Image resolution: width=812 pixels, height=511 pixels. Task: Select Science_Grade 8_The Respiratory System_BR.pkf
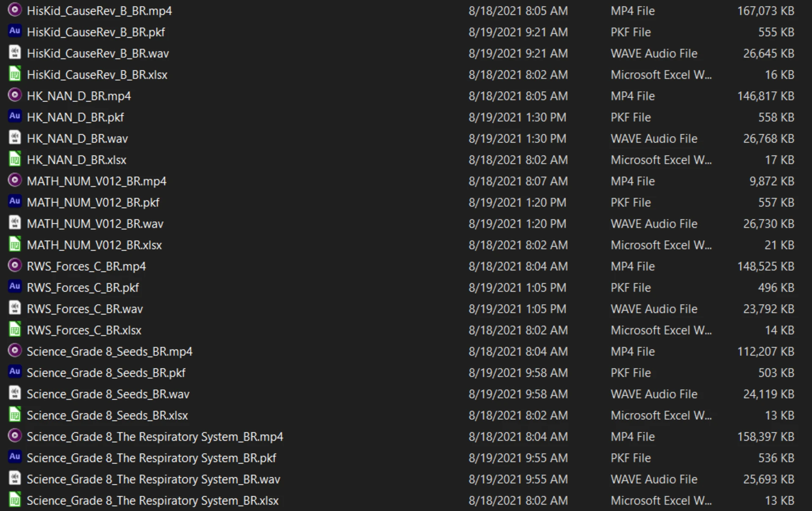coord(151,458)
